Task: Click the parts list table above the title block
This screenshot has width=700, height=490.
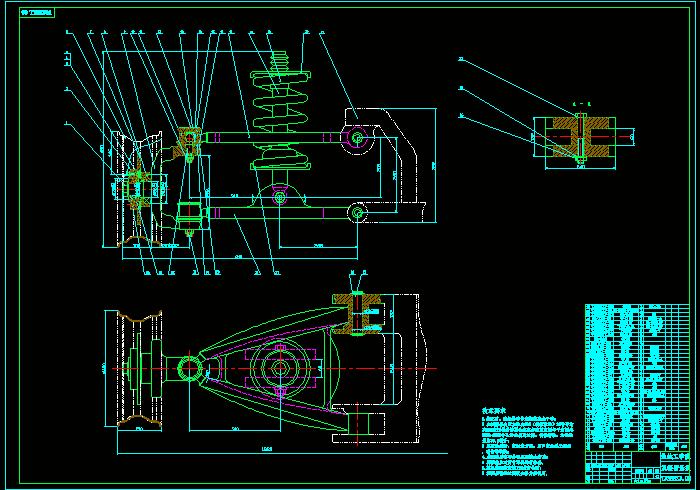Action: coord(638,378)
